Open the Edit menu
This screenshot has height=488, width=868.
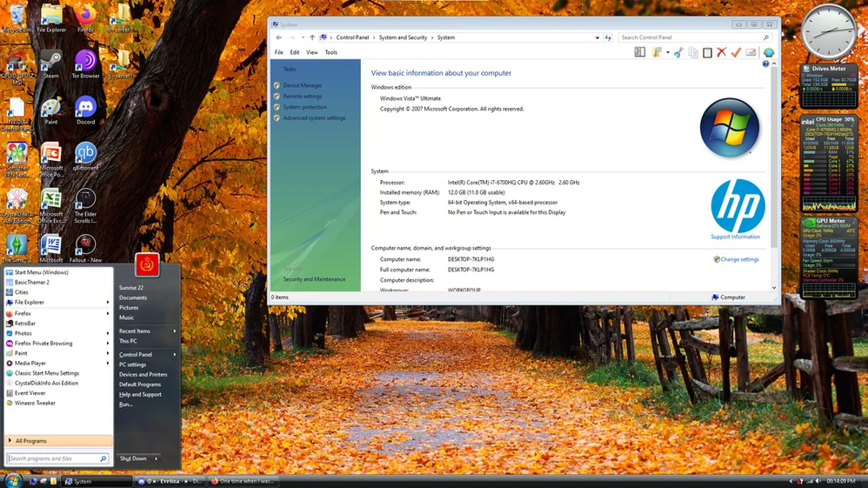(x=295, y=52)
